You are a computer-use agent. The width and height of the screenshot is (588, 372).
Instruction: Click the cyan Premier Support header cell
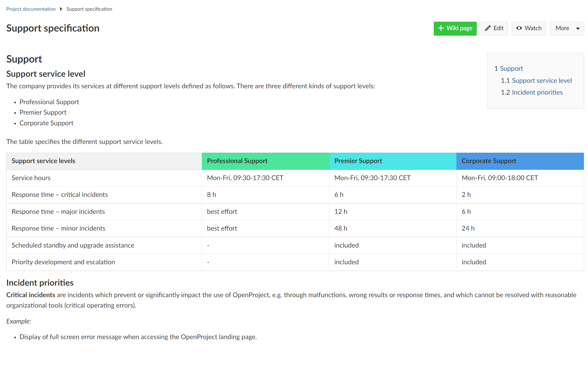point(392,161)
